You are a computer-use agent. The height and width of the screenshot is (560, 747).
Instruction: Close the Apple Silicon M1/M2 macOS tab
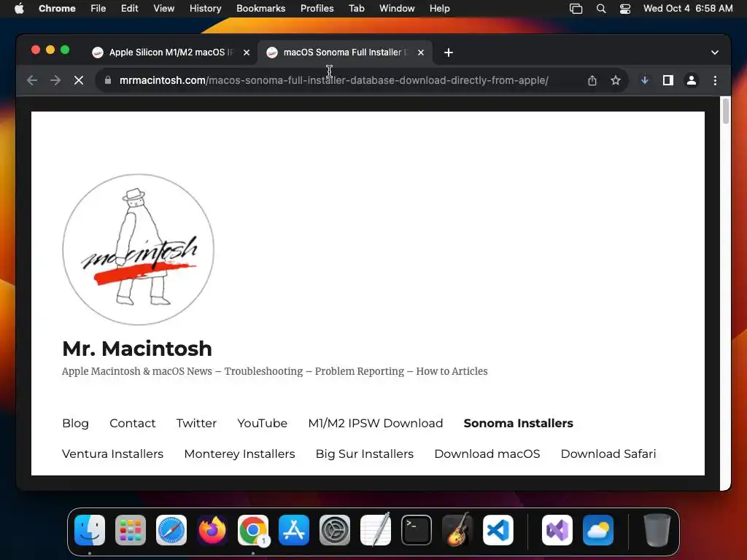tap(247, 52)
